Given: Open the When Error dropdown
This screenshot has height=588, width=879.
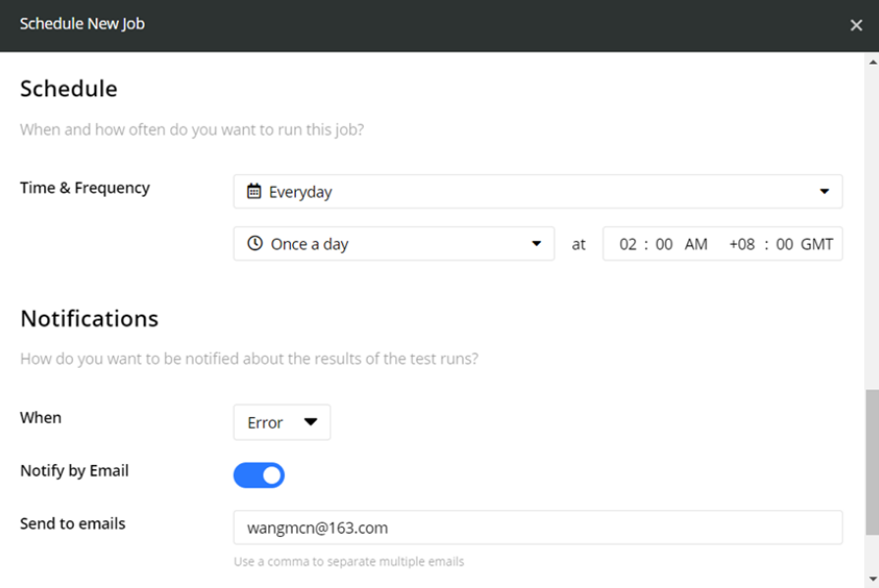Looking at the screenshot, I should (x=282, y=422).
